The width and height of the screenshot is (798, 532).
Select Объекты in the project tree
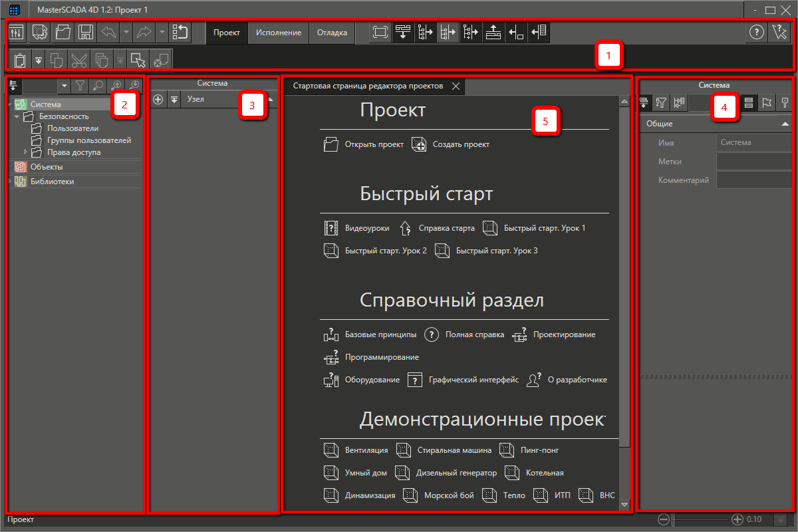pyautogui.click(x=47, y=167)
